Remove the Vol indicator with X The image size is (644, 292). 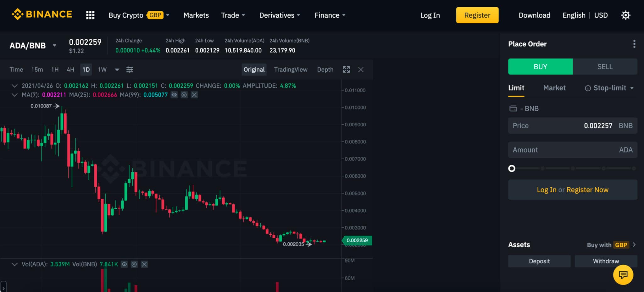pyautogui.click(x=144, y=264)
